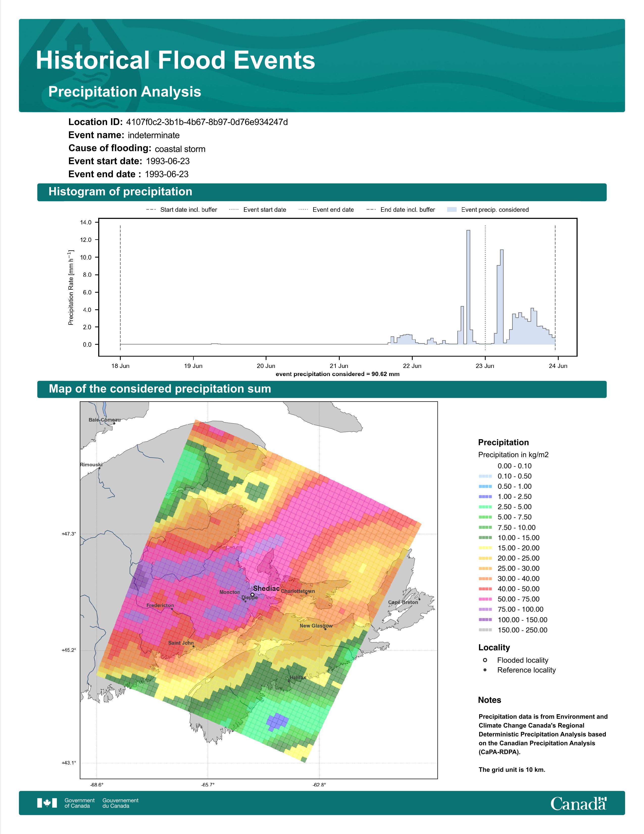The image size is (644, 834).
Task: Click the Shediac flooded locality marker
Action: point(252,595)
